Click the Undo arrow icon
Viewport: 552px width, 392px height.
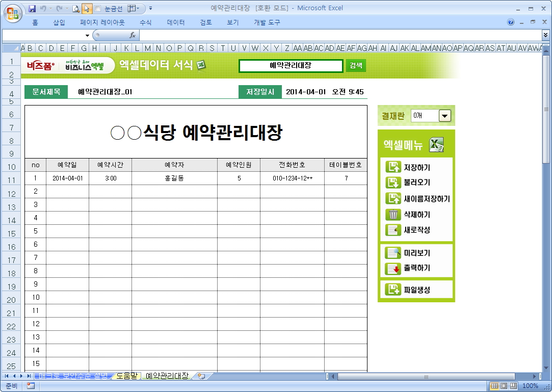click(43, 9)
